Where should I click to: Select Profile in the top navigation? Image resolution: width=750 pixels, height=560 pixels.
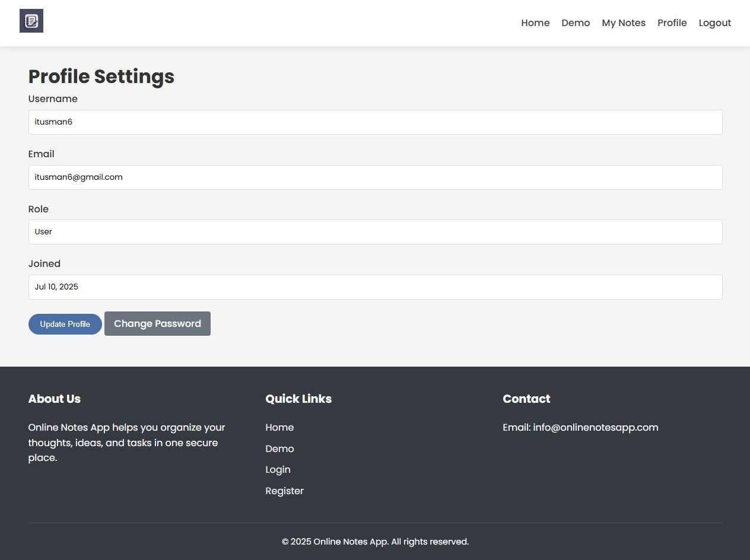point(672,23)
